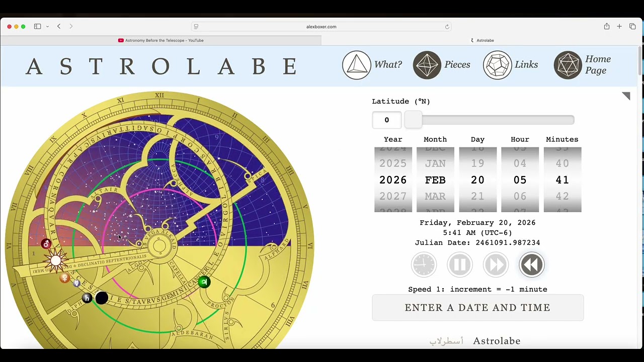This screenshot has width=644, height=362.
Task: Click the page vertical scrollbar
Action: 640,60
